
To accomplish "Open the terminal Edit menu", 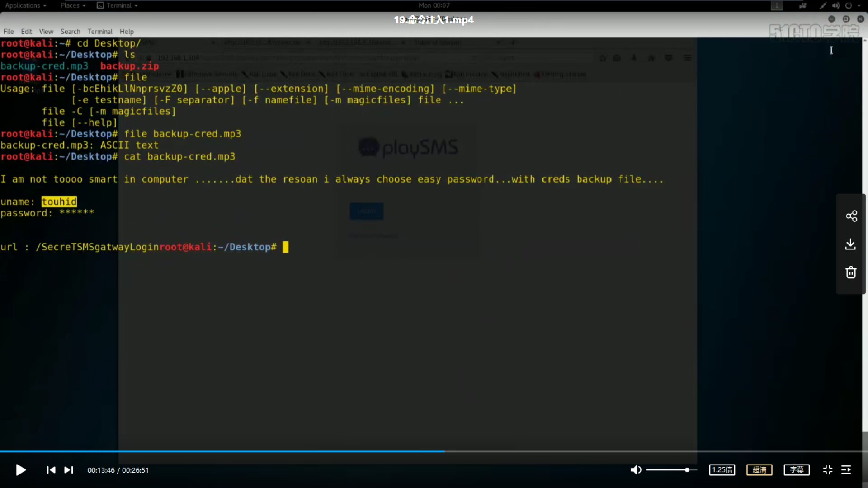I will point(26,32).
